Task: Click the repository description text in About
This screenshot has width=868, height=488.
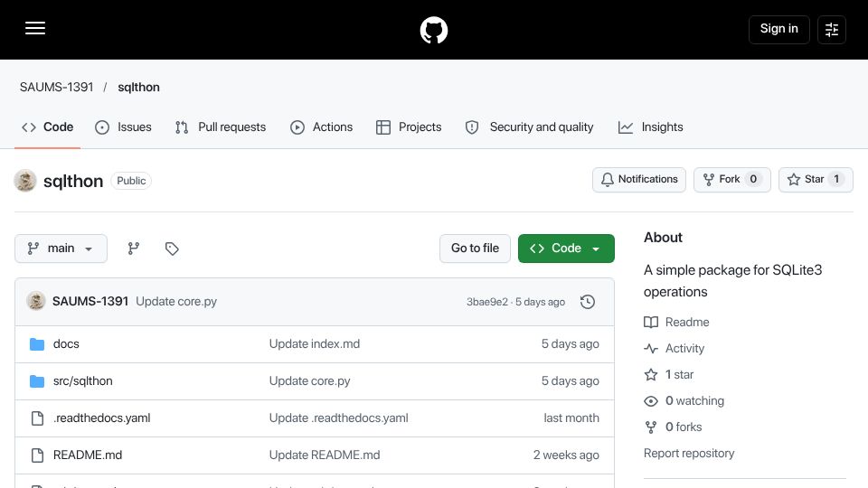Action: (733, 281)
